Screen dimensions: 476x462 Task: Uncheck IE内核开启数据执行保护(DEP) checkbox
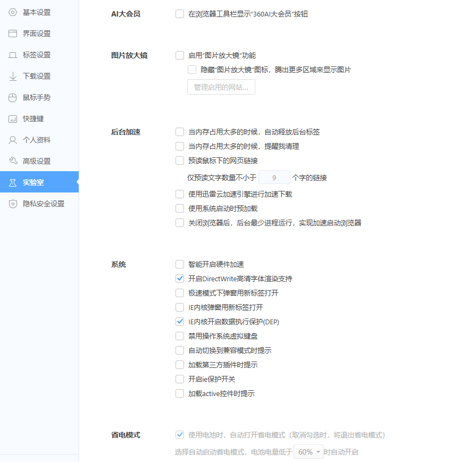pos(180,322)
